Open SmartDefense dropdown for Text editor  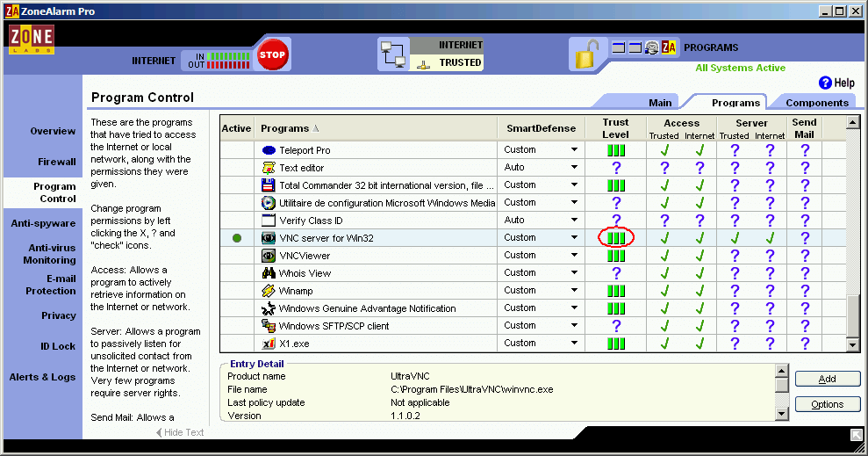574,167
